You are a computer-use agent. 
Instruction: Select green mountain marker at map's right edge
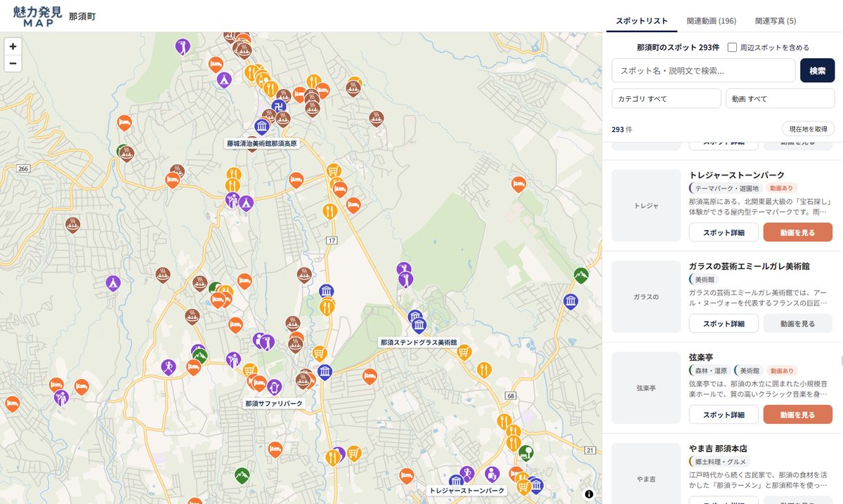coord(580,275)
